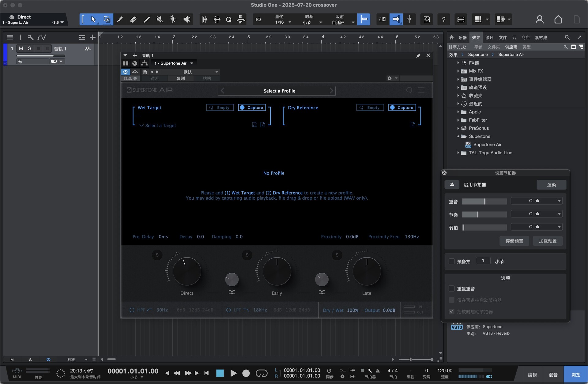Switch to the 循环 browser tab
This screenshot has width=588, height=384.
pos(489,37)
